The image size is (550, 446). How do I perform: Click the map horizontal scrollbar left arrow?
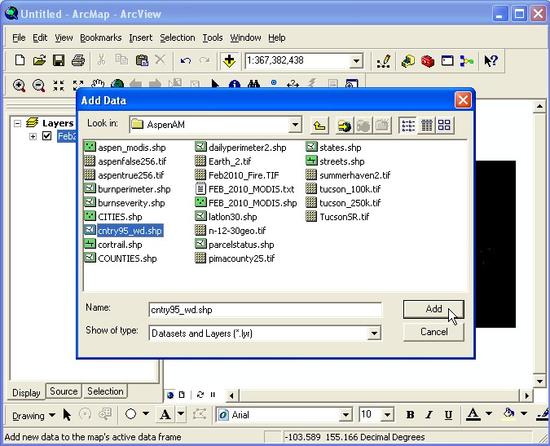pyautogui.click(x=231, y=396)
